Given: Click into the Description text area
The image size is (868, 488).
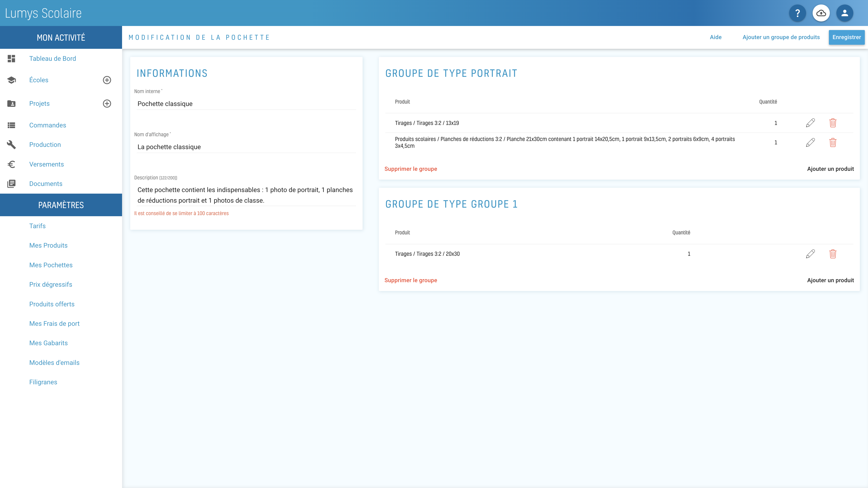Looking at the screenshot, I should coord(246,195).
